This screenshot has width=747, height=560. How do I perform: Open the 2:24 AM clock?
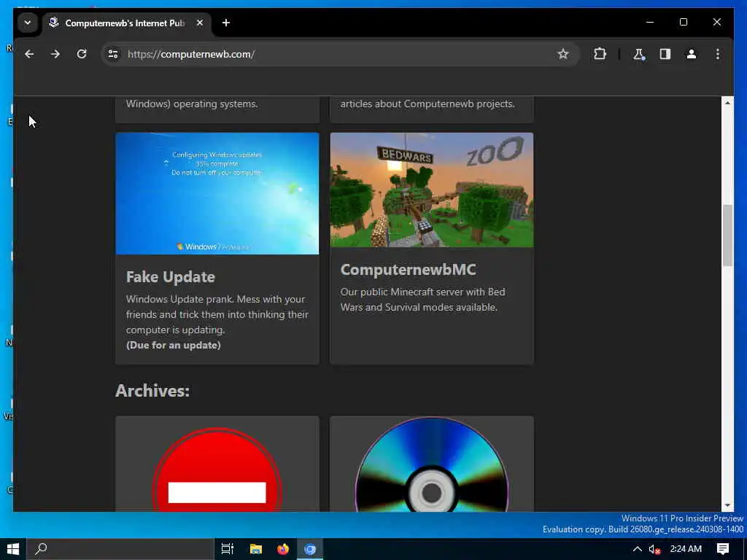(686, 549)
